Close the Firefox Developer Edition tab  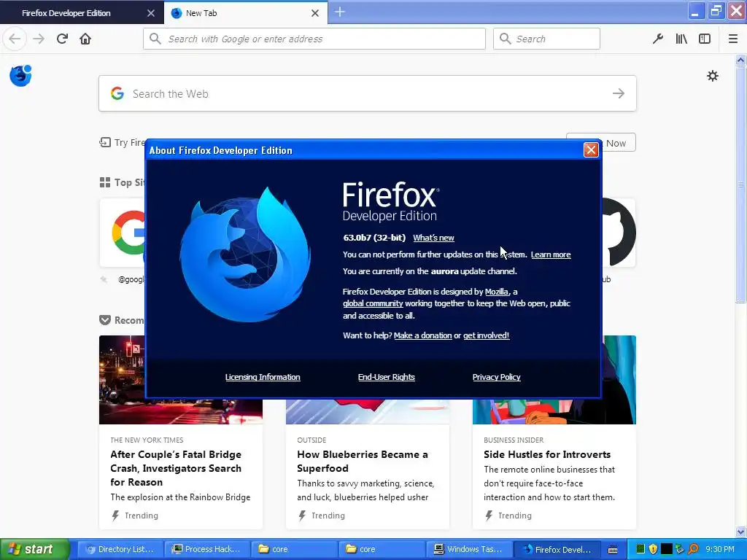click(x=150, y=13)
